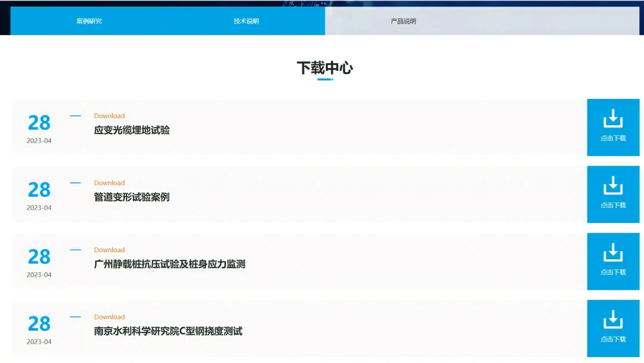The image size is (644, 363).
Task: Open the 广州静载桩抗压试验及桩身应力监测 title
Action: 169,264
